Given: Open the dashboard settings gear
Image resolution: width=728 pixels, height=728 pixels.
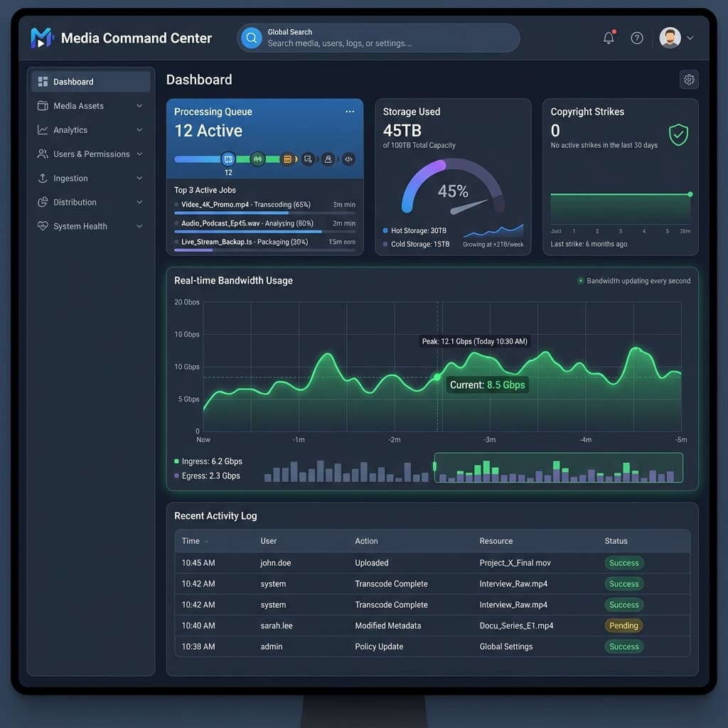Looking at the screenshot, I should 688,80.
